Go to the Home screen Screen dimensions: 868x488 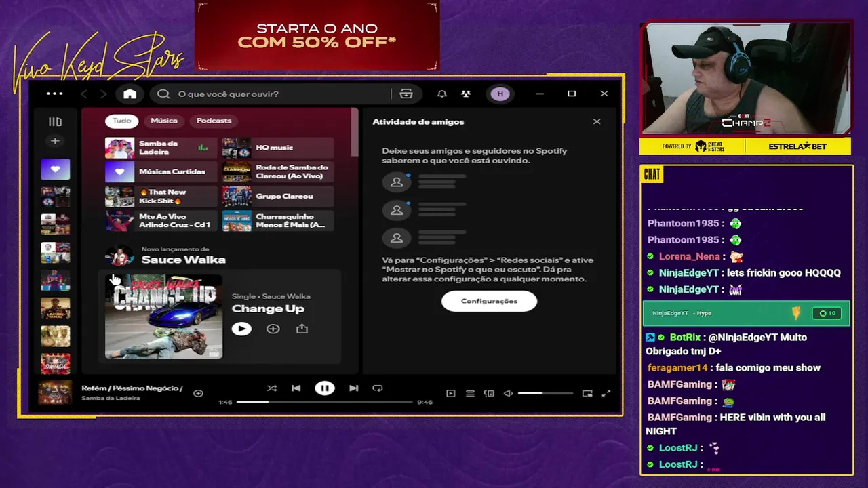[x=130, y=94]
